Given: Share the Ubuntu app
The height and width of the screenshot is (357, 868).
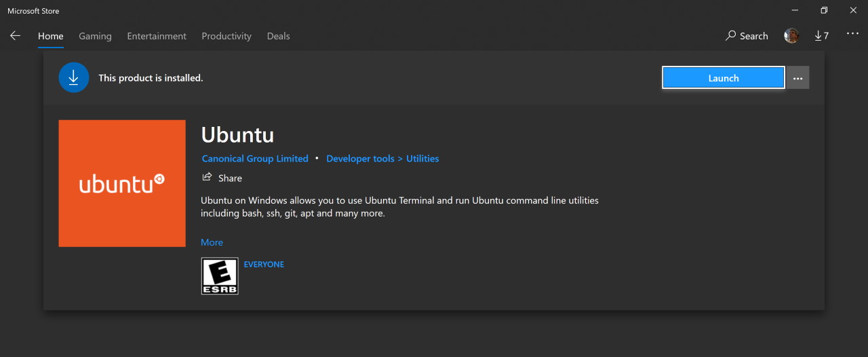Looking at the screenshot, I should pyautogui.click(x=222, y=178).
